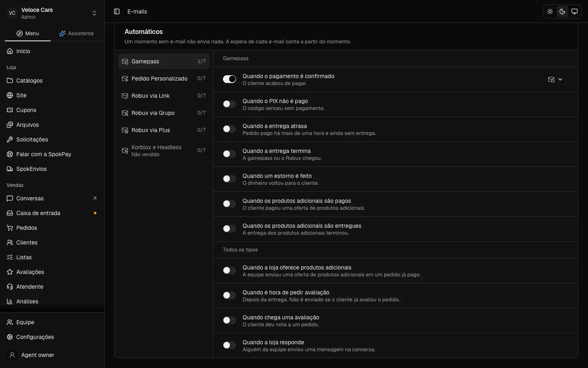Toggle the sidebar panel icon
Viewport: 588px width, 368px height.
click(117, 11)
